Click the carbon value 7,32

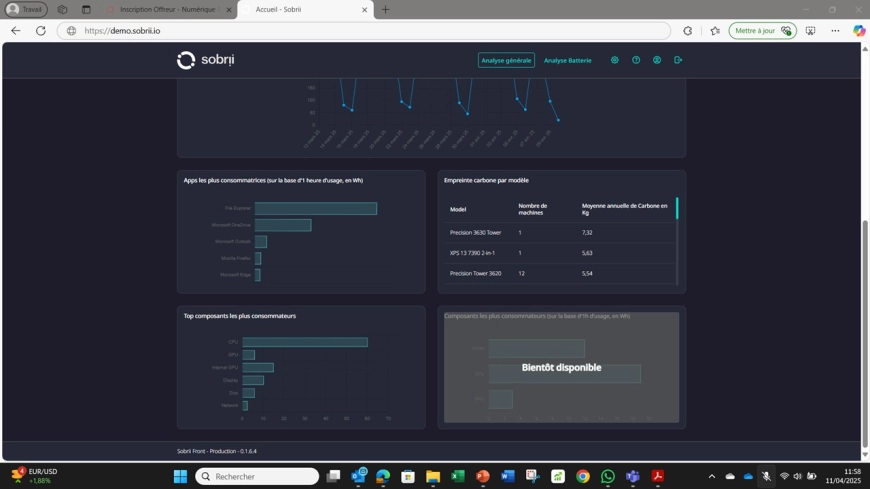[x=587, y=233]
